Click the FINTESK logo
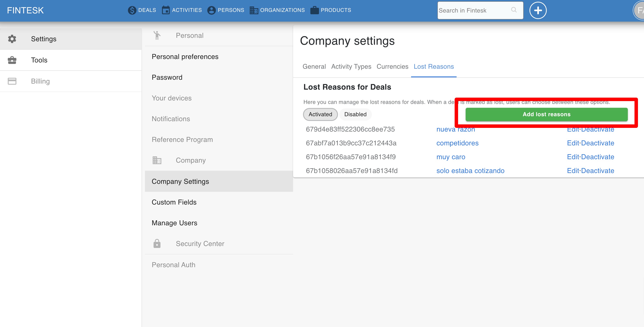This screenshot has height=327, width=644. click(25, 10)
